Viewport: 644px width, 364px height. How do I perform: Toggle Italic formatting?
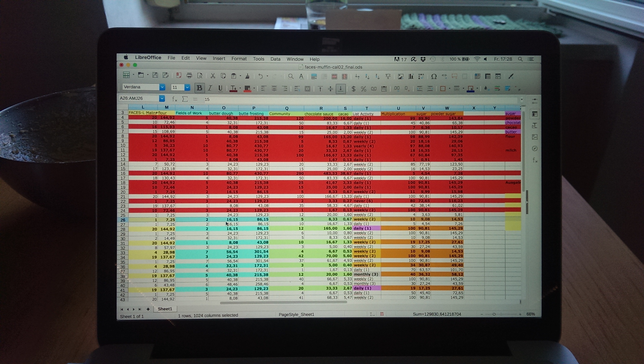[210, 88]
